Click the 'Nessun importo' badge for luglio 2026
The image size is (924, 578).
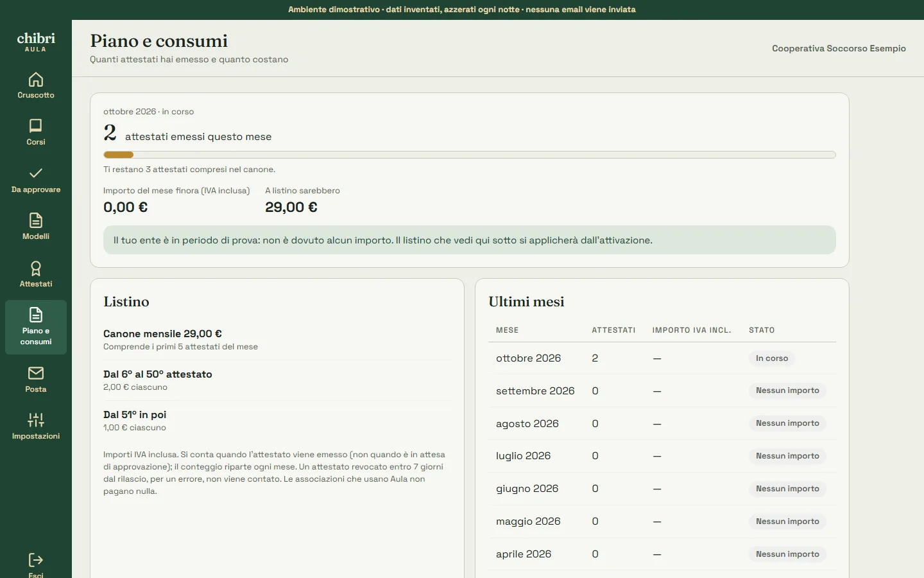787,456
